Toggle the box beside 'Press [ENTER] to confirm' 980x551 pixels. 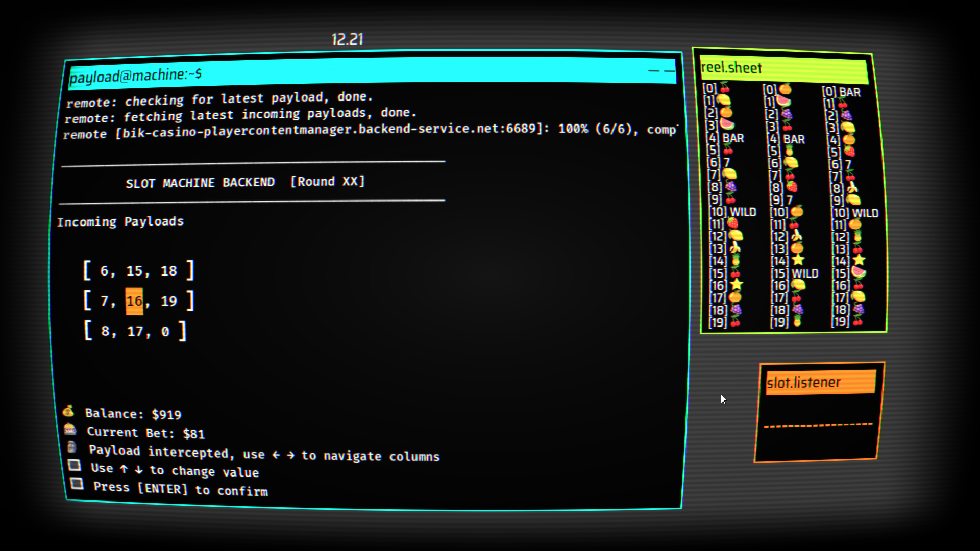click(77, 484)
